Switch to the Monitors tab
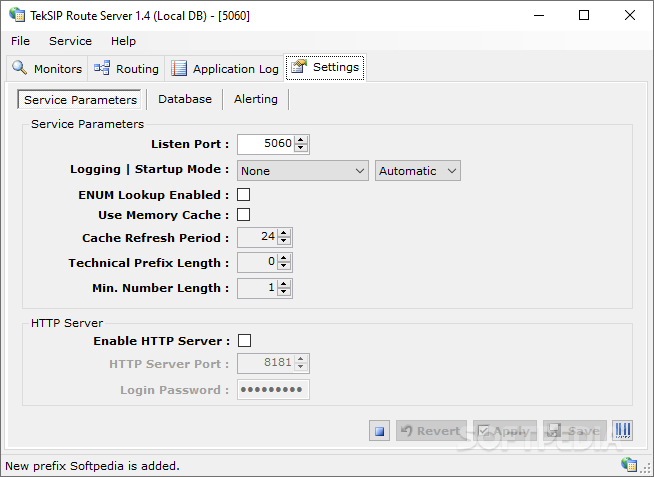The height and width of the screenshot is (477, 654). (47, 68)
